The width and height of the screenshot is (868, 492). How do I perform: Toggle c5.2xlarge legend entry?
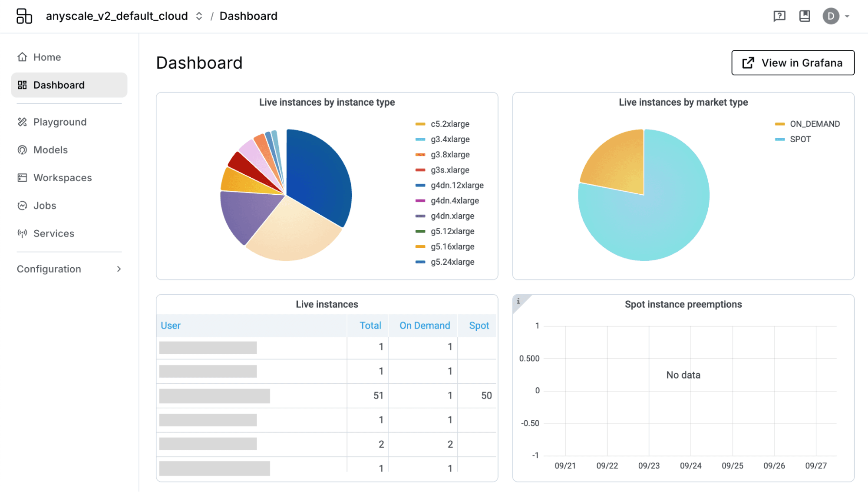[x=442, y=124]
